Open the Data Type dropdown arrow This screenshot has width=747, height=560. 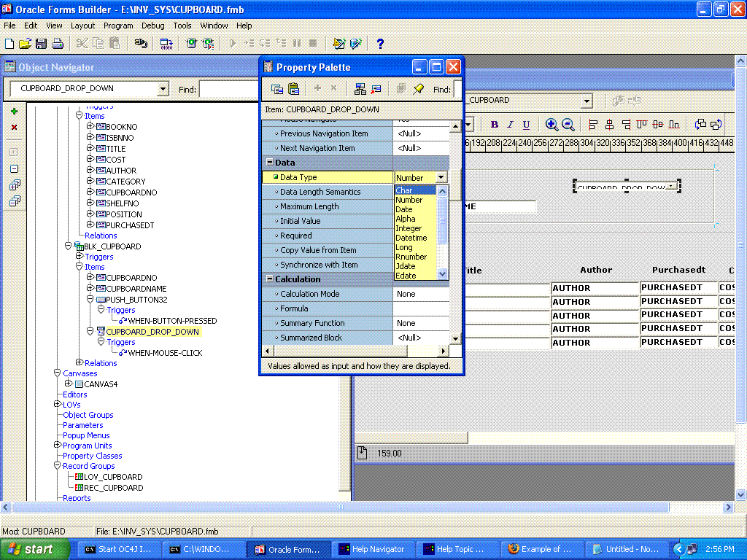pos(441,178)
